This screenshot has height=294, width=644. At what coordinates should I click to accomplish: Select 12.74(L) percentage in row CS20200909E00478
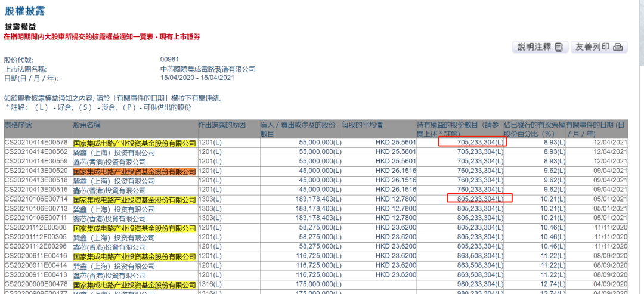point(553,285)
